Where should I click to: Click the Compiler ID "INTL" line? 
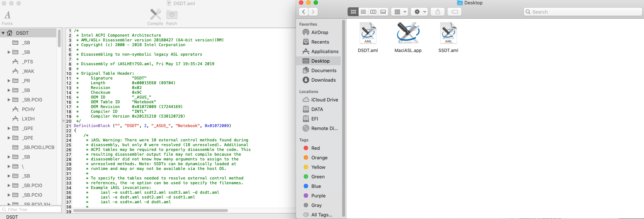(118, 111)
